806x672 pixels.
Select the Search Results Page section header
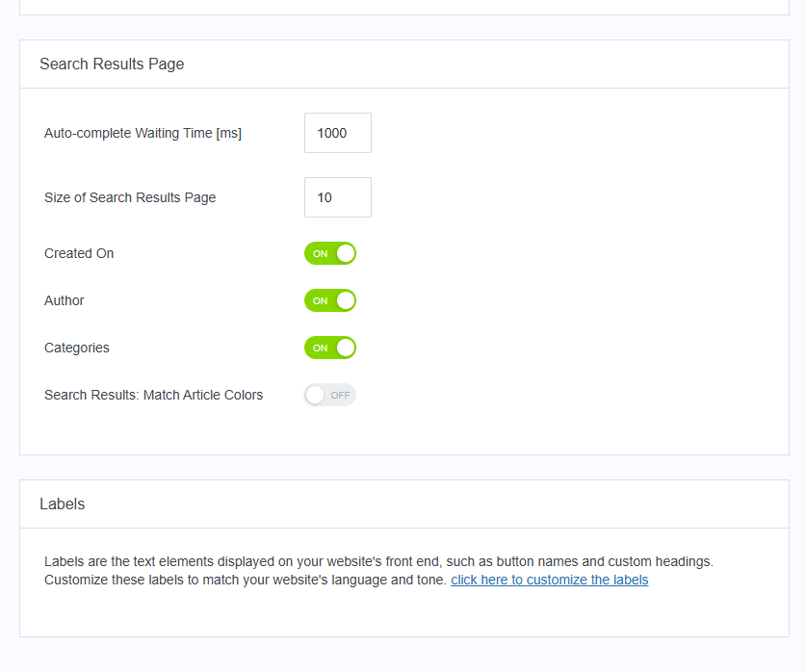112,64
